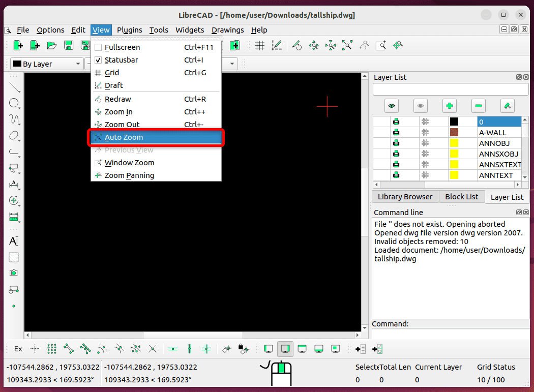Toggle draft mode icon in toolbar
Image resolution: width=534 pixels, height=392 pixels.
(277, 45)
